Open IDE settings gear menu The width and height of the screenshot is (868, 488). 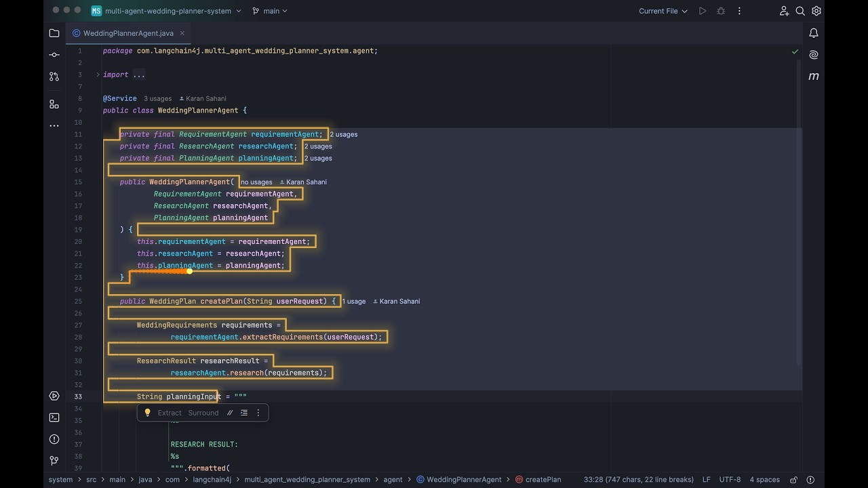coord(816,11)
